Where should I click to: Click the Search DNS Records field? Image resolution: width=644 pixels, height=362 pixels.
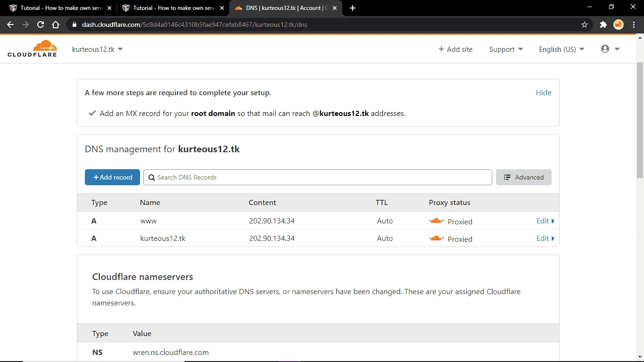pos(318,177)
